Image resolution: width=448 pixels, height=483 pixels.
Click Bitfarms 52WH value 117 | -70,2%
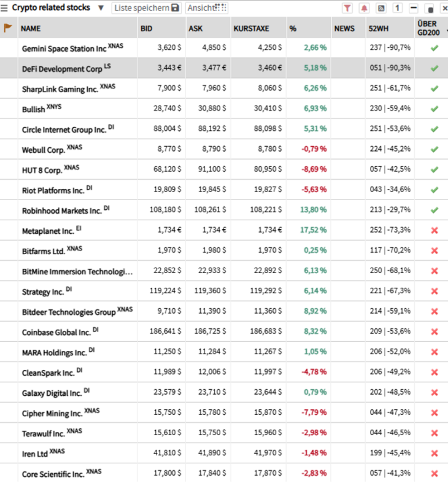(x=390, y=250)
